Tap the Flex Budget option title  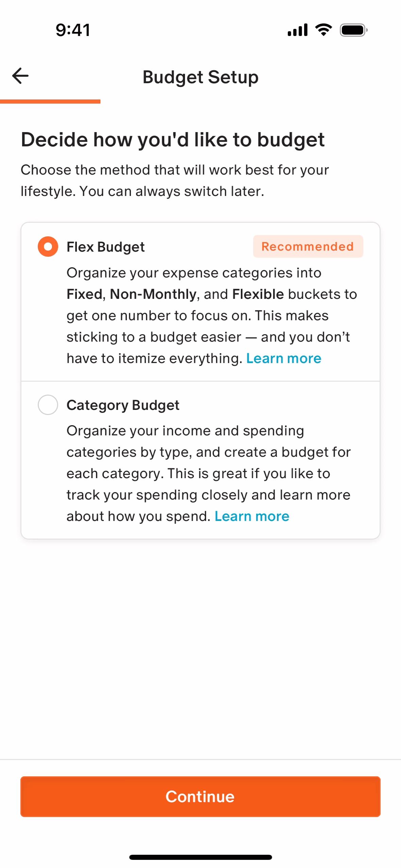pos(105,247)
